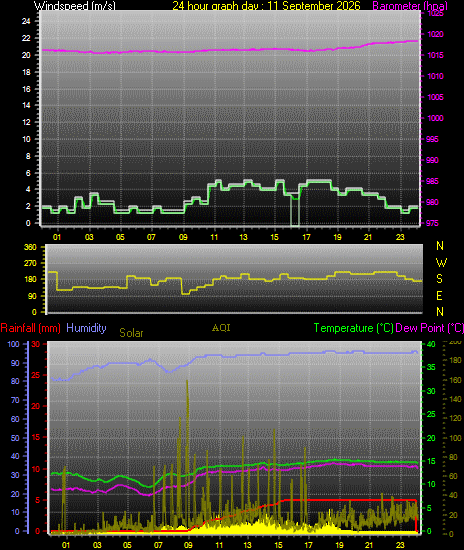Image resolution: width=464 pixels, height=550 pixels.
Task: Select the 'Rainfall (mm)' legend label
Action: (x=31, y=328)
